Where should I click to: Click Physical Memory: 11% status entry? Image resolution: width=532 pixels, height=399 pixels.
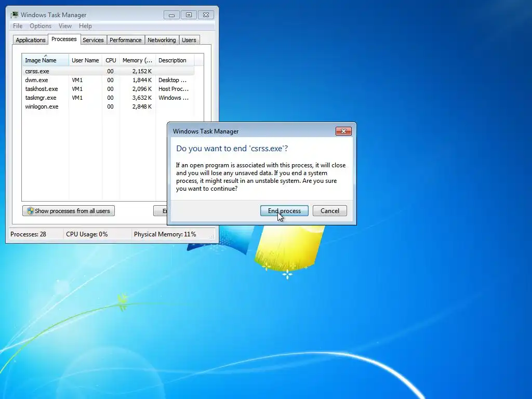165,234
